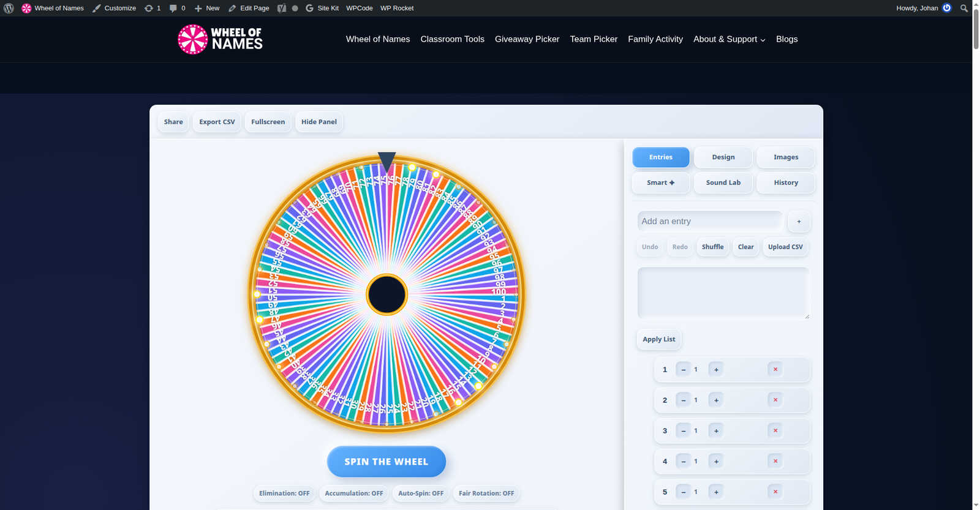Focus the Add an entry field
The width and height of the screenshot is (980, 510).
tap(710, 222)
